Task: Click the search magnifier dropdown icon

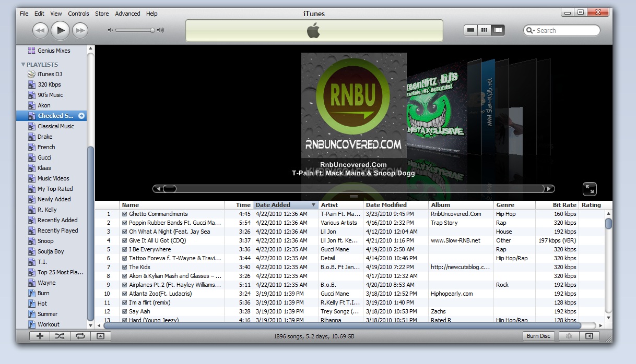Action: [531, 31]
